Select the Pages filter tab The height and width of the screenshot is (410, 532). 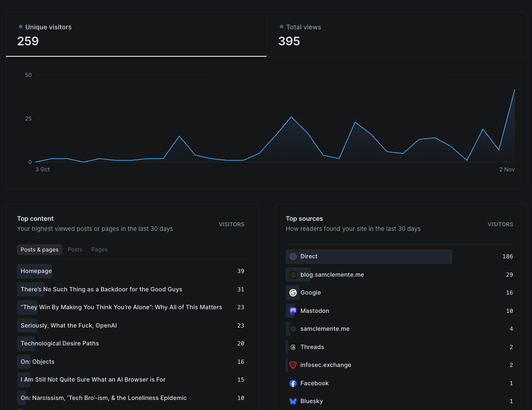pos(100,250)
